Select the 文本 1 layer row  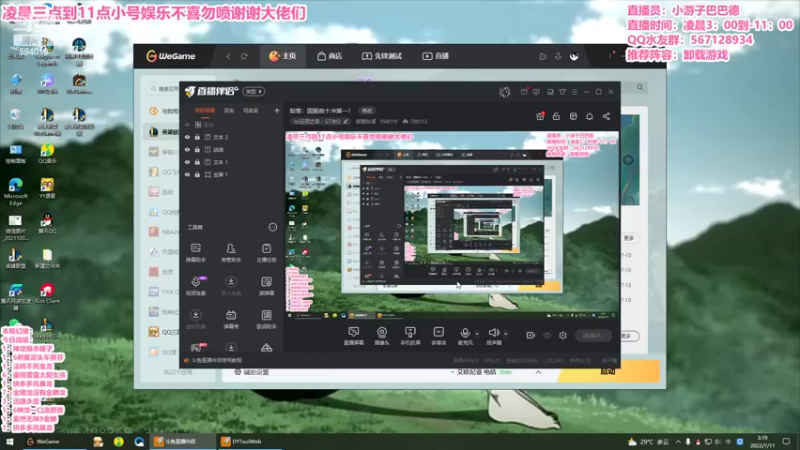231,162
